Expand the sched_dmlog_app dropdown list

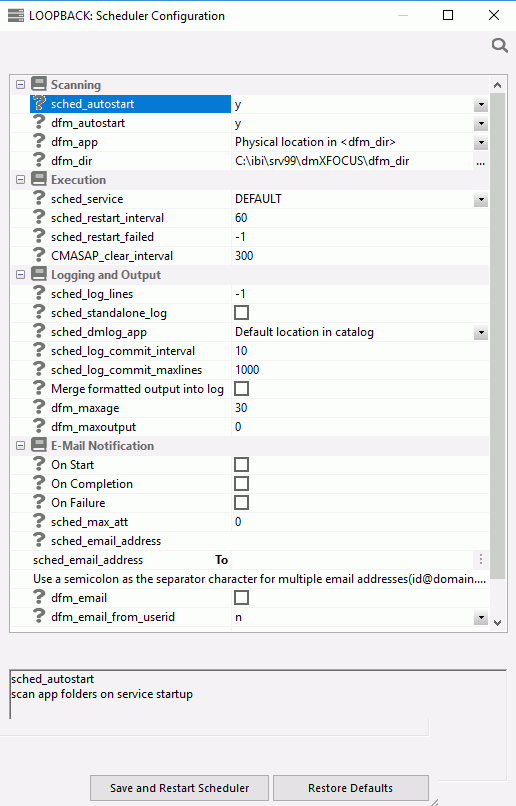[481, 333]
